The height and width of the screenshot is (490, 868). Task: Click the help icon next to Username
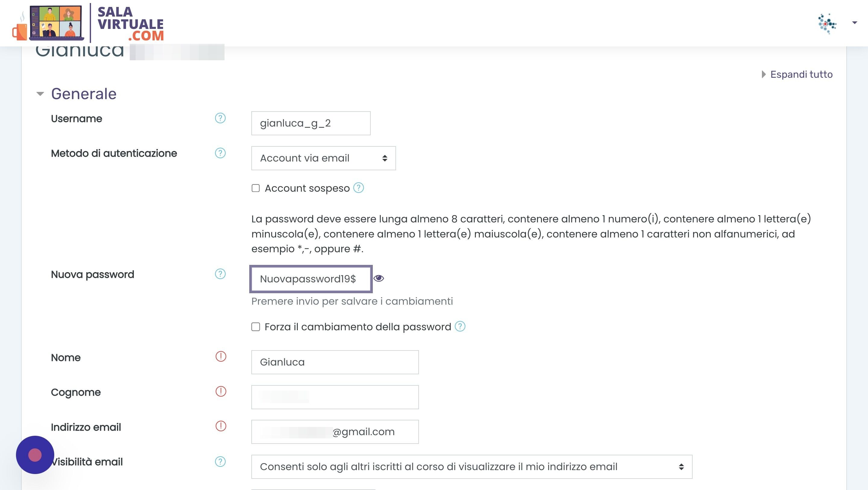[220, 118]
